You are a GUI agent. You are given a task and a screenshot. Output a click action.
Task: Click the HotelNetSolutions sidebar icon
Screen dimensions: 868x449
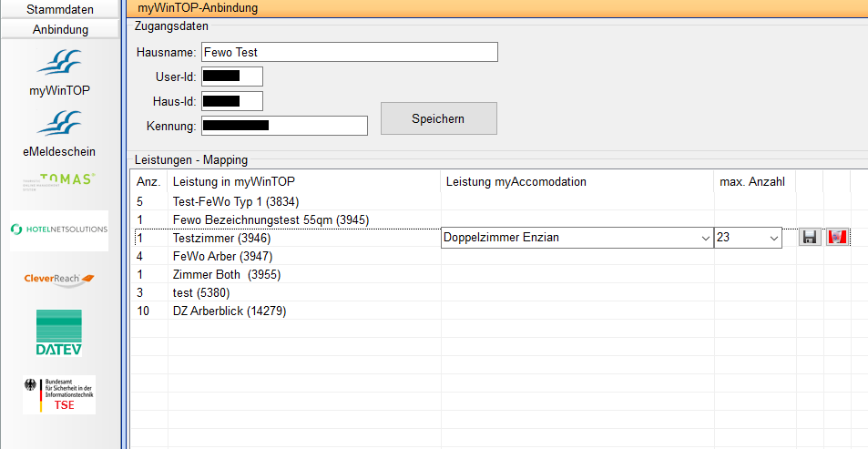(x=59, y=230)
